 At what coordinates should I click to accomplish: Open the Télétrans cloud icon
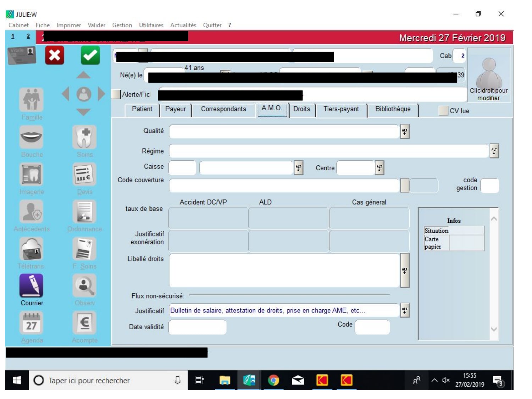(31, 249)
